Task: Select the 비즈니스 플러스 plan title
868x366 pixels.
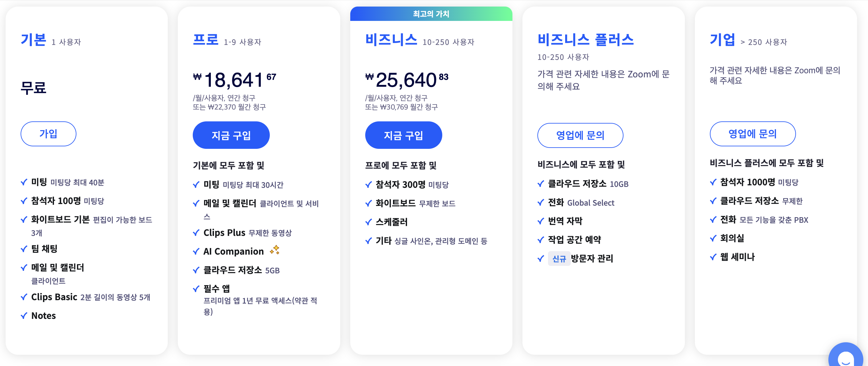Action: pos(586,39)
